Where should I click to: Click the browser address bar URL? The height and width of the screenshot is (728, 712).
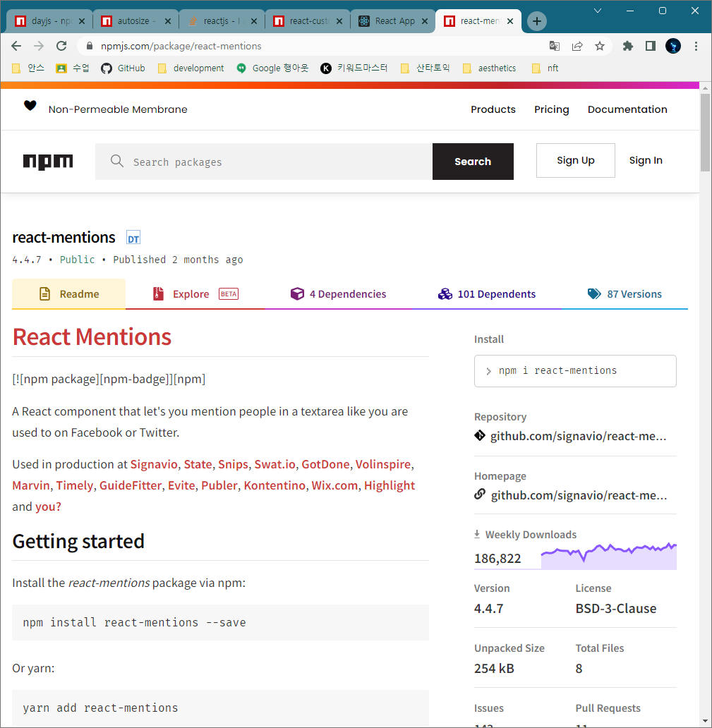181,46
